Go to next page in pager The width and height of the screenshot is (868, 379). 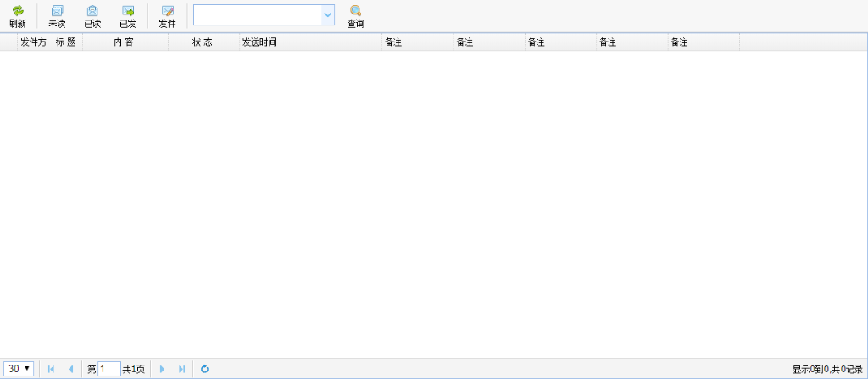pyautogui.click(x=162, y=369)
